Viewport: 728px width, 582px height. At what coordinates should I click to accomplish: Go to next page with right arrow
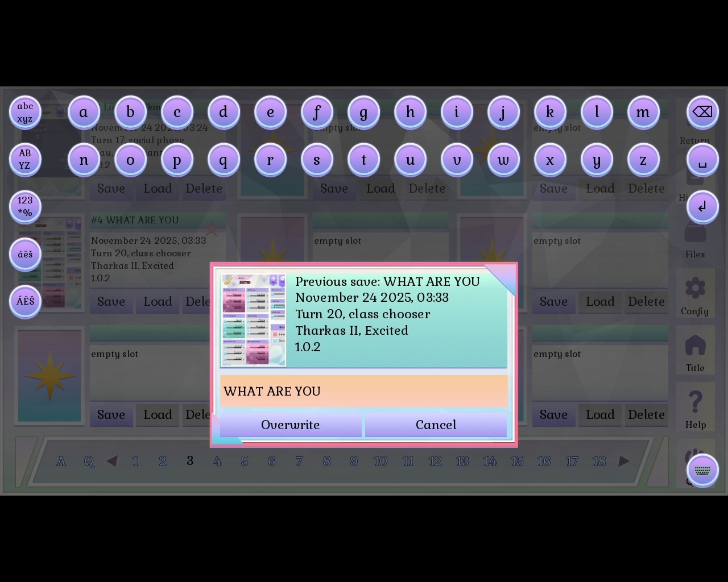click(624, 461)
